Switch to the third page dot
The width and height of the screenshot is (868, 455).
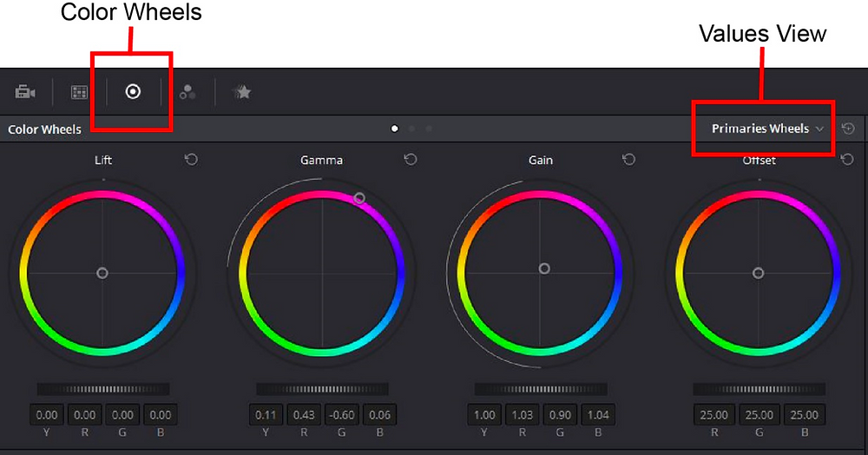click(x=429, y=129)
